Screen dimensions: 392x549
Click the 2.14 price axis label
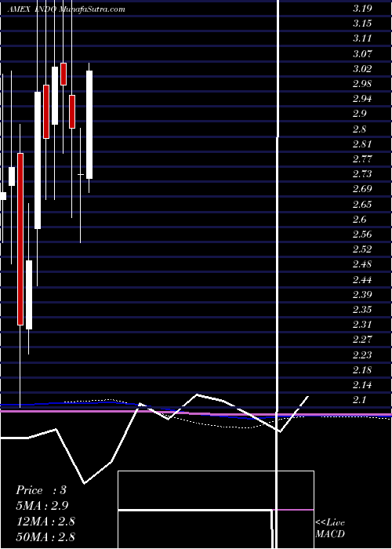[x=362, y=385]
